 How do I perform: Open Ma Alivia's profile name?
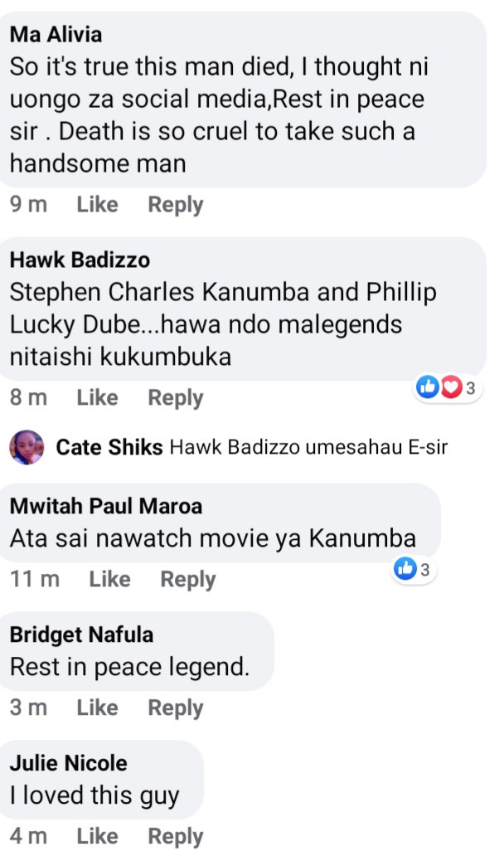[x=56, y=34]
